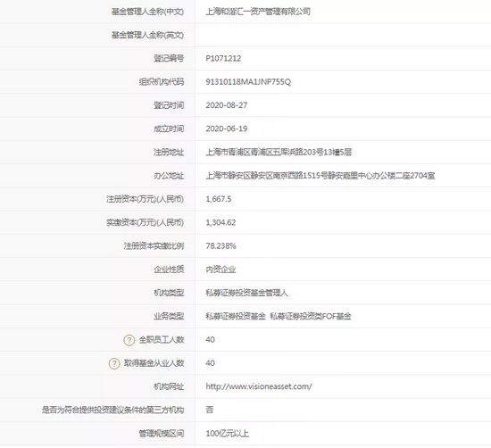Screen dimensions: 491x448
Task: Click the 管理规模区间 label
Action: coord(162,434)
